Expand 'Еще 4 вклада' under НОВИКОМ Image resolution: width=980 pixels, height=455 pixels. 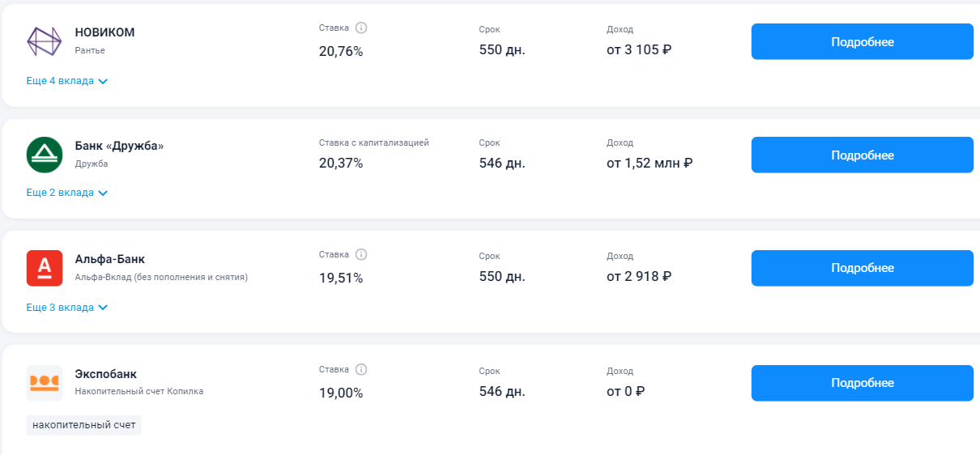[67, 81]
